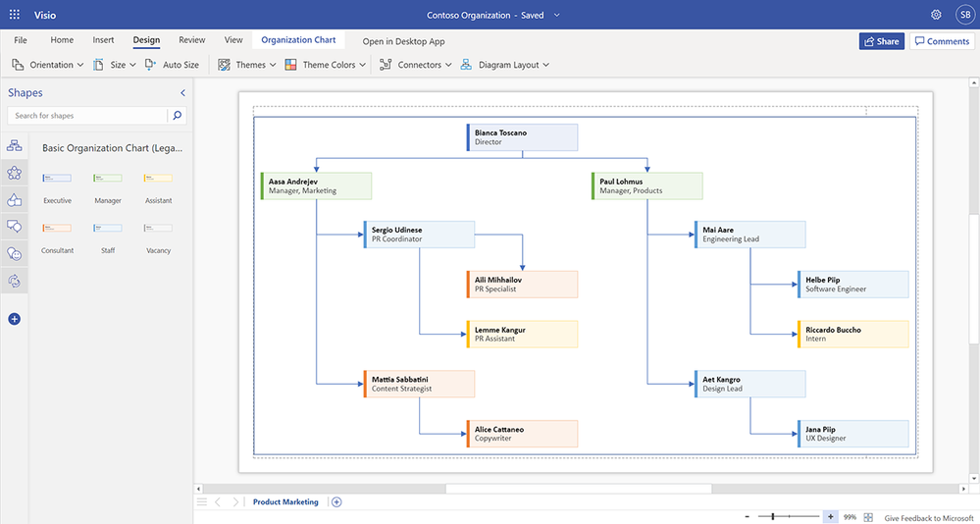The width and height of the screenshot is (980, 524).
Task: Add a new page with plus icon
Action: pyautogui.click(x=336, y=501)
